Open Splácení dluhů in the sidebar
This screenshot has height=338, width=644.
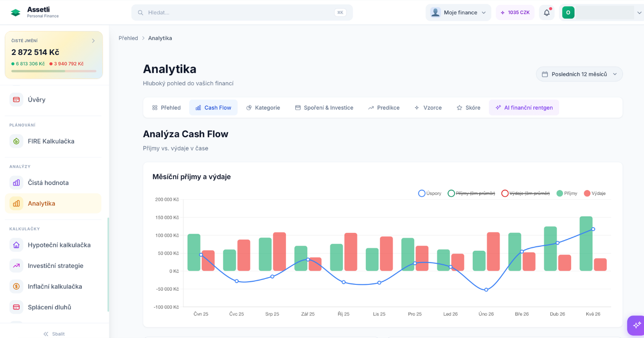pos(53,307)
